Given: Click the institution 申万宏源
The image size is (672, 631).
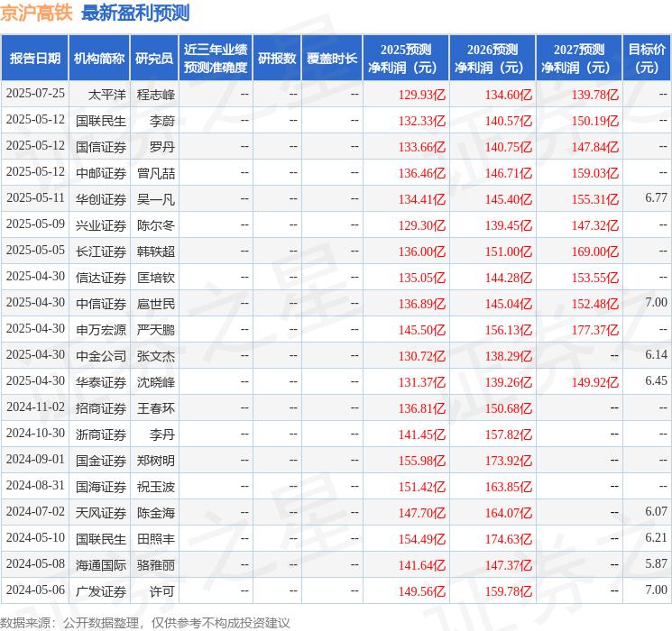Looking at the screenshot, I should pyautogui.click(x=101, y=330).
